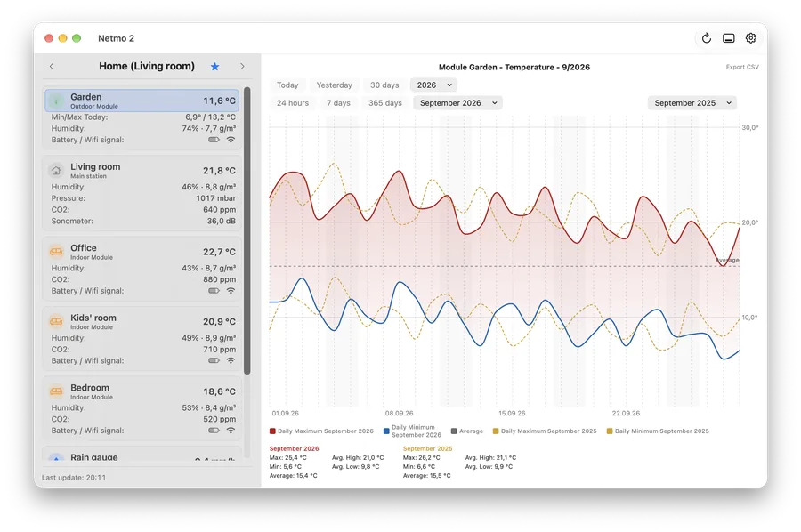Click the Office module sofa icon
This screenshot has height=532, width=801.
(56, 252)
